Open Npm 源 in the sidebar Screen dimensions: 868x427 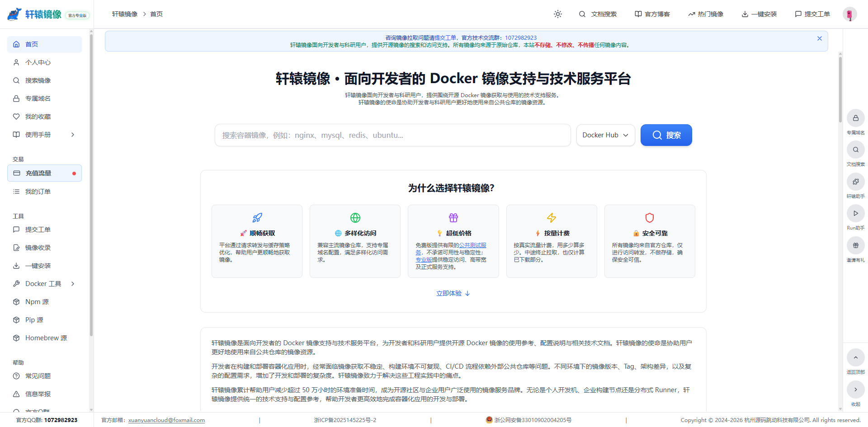(44, 302)
